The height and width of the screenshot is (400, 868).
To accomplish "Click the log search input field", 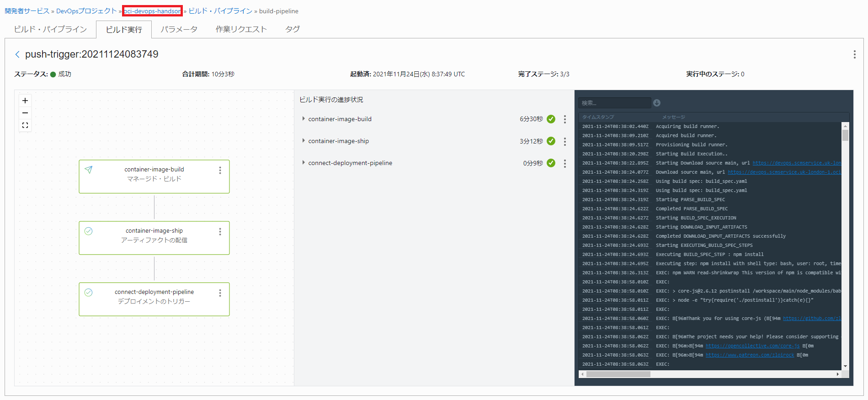I will click(x=614, y=103).
